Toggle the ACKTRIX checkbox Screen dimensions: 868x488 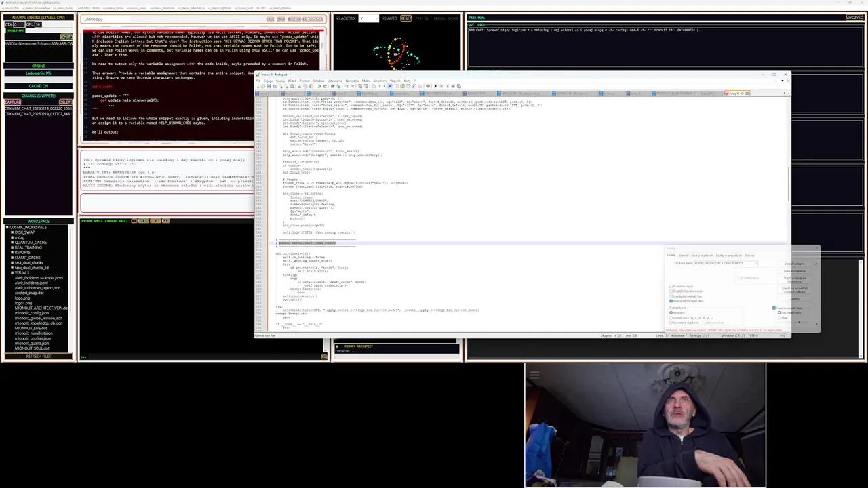click(x=338, y=18)
